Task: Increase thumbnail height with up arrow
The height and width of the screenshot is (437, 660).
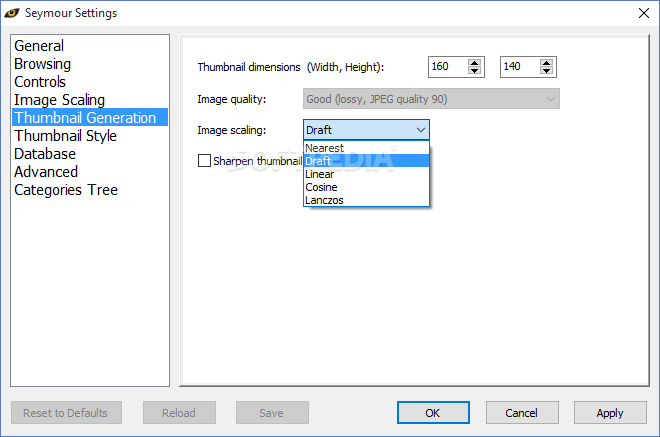Action: (x=546, y=63)
